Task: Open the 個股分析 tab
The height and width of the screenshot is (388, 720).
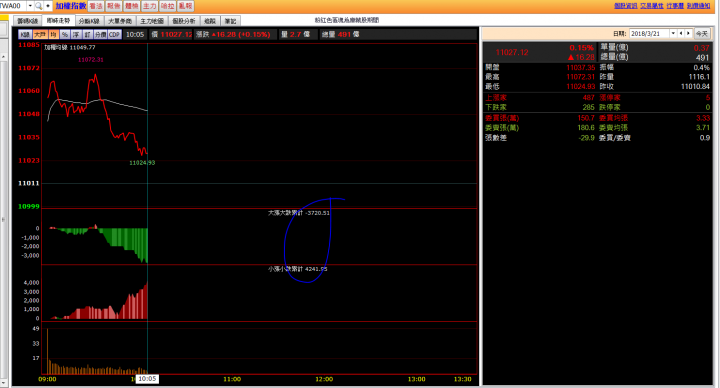Action: (x=184, y=21)
